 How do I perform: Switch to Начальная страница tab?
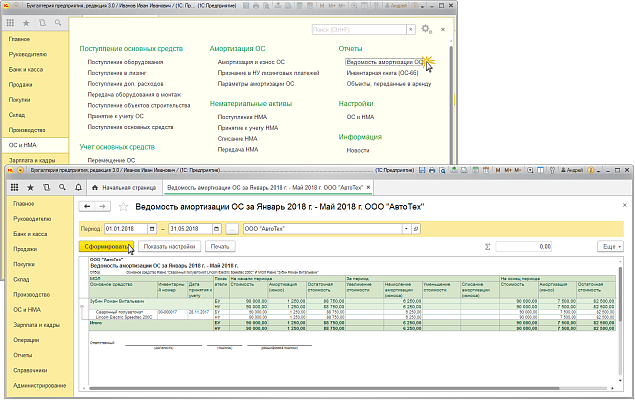click(128, 187)
